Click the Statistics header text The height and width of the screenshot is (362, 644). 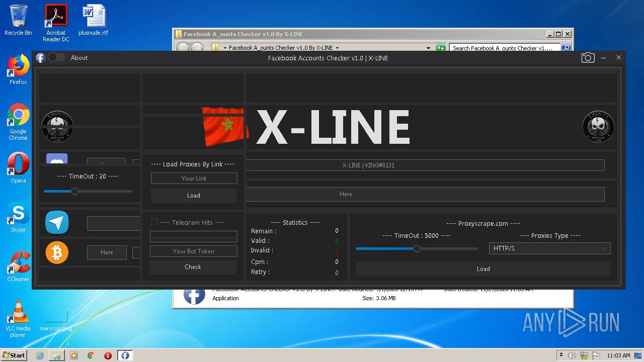pyautogui.click(x=295, y=222)
